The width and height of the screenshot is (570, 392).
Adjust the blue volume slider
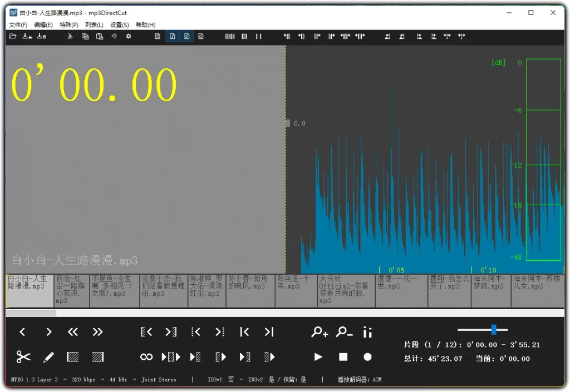pos(493,329)
